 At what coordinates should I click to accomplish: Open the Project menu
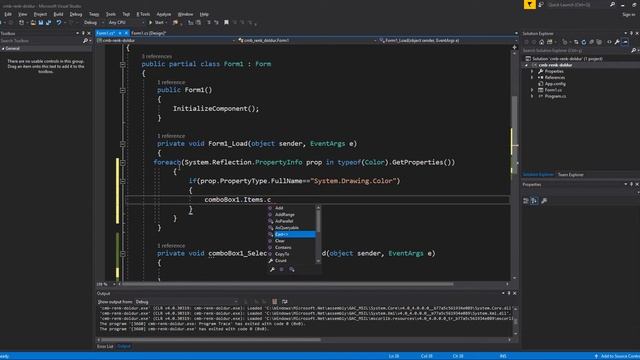point(40,14)
